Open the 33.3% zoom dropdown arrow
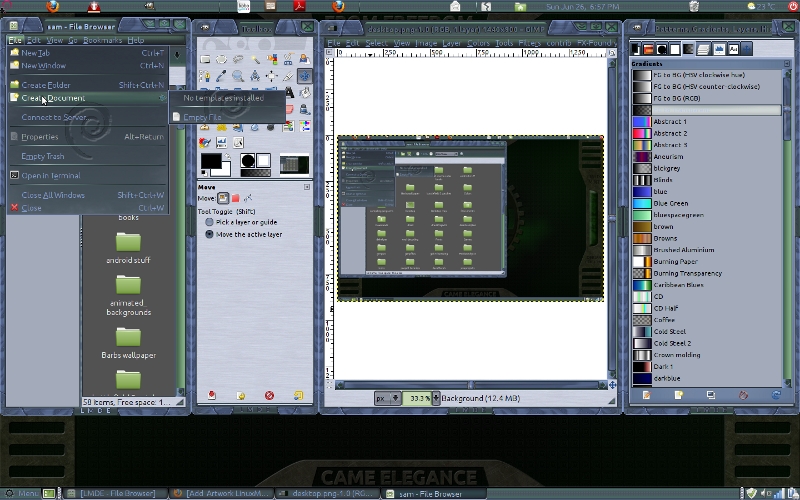This screenshot has height=500, width=800. (x=436, y=398)
